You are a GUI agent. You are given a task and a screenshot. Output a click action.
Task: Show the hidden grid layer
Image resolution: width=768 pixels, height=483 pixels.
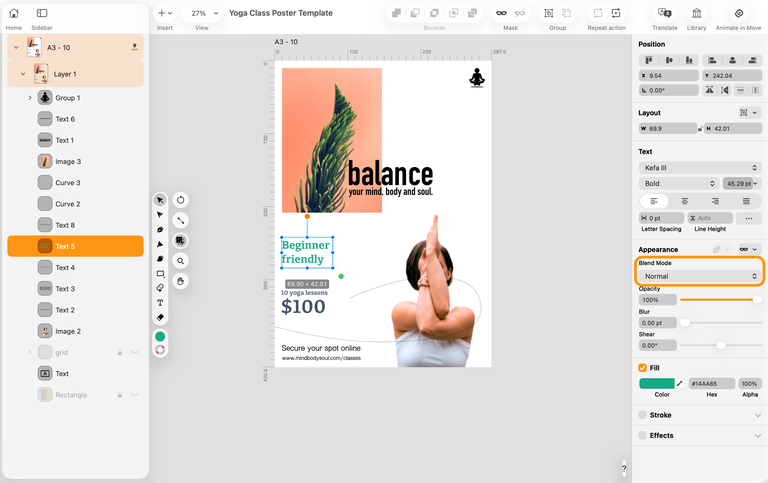click(134, 352)
